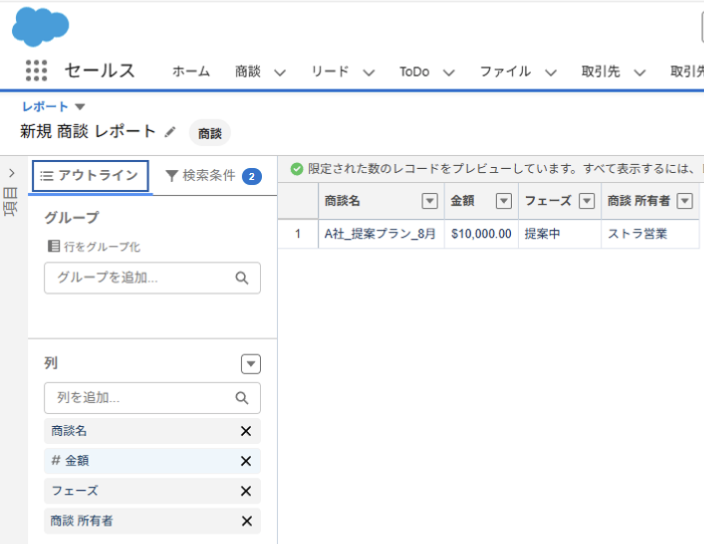Viewport: 704px width, 544px height.
Task: Click cell A社_提案プラン_8月
Action: [380, 234]
